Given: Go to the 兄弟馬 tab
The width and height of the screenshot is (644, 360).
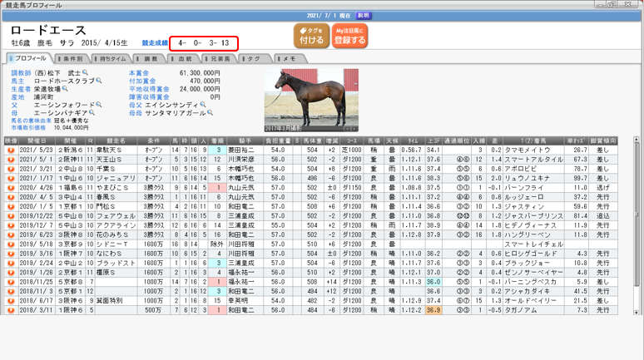Looking at the screenshot, I should coord(219,59).
